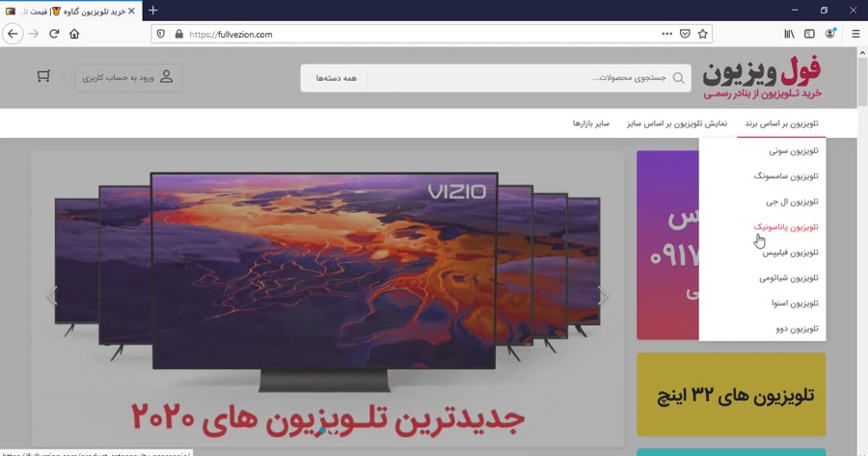The width and height of the screenshot is (868, 456).
Task: Select تلویزیون ال جی from brand menu
Action: (792, 201)
